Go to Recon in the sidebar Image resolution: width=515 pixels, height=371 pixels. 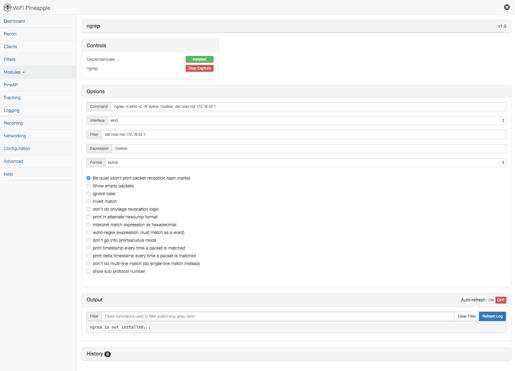coord(10,34)
